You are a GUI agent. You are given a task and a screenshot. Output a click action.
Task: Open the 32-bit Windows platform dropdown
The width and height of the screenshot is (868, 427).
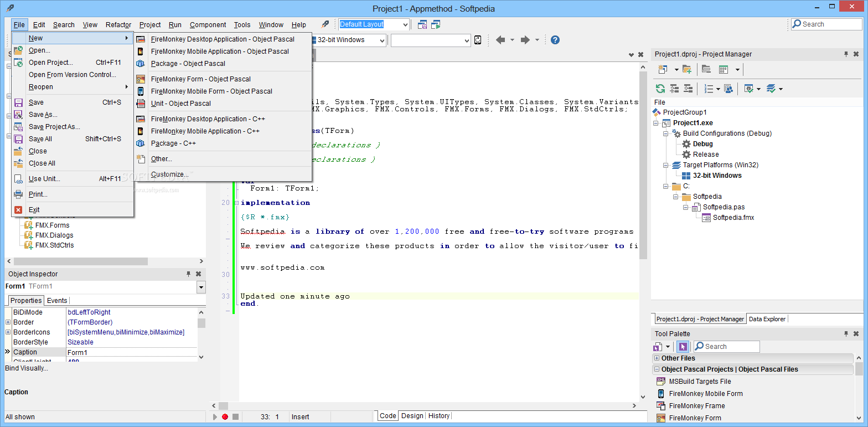[x=382, y=40]
